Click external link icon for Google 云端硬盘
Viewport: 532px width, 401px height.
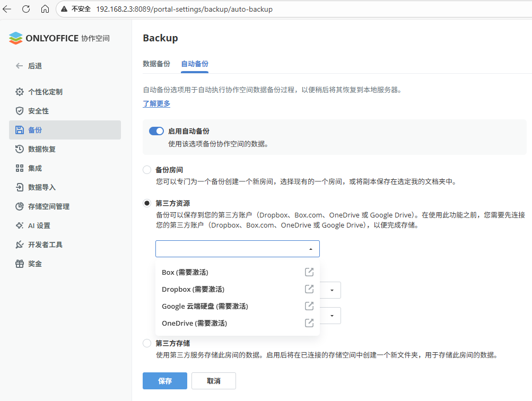[x=309, y=306]
